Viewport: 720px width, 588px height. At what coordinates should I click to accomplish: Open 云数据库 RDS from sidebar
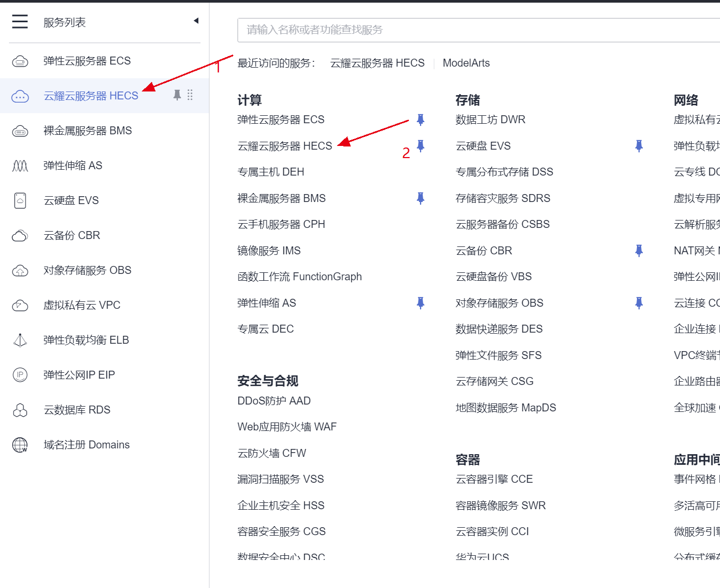[x=77, y=410]
